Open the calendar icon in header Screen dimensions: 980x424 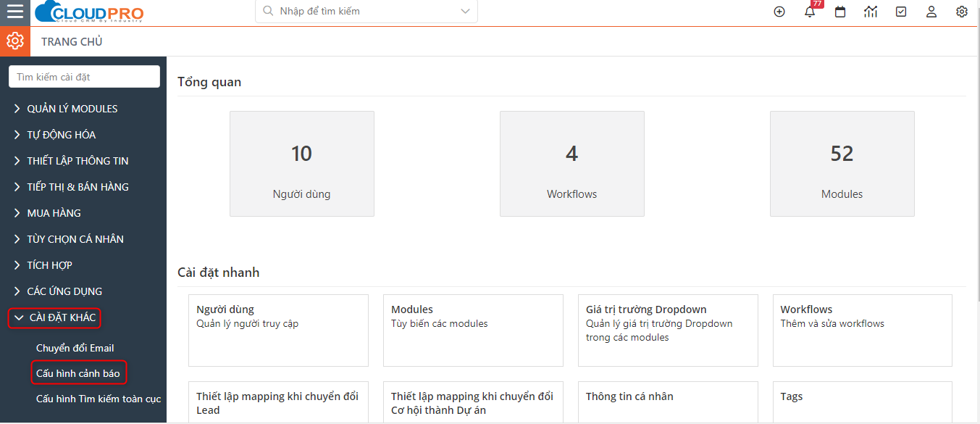(x=840, y=12)
